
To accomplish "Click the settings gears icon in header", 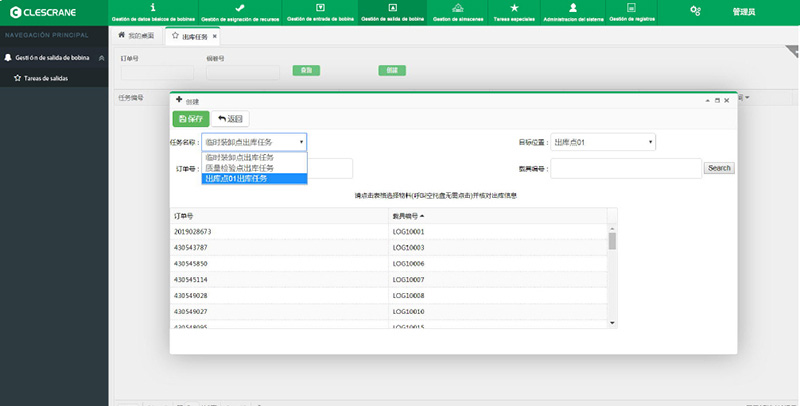I will [695, 11].
